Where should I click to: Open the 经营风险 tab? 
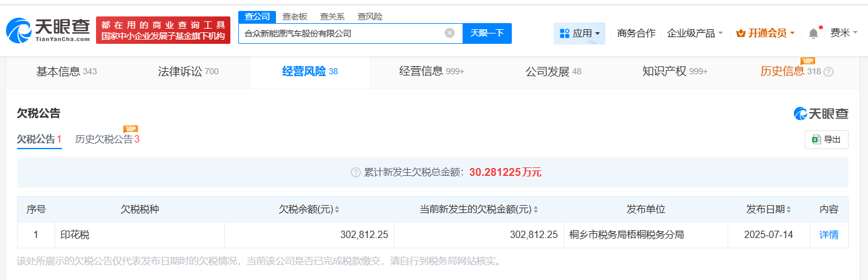pyautogui.click(x=310, y=72)
